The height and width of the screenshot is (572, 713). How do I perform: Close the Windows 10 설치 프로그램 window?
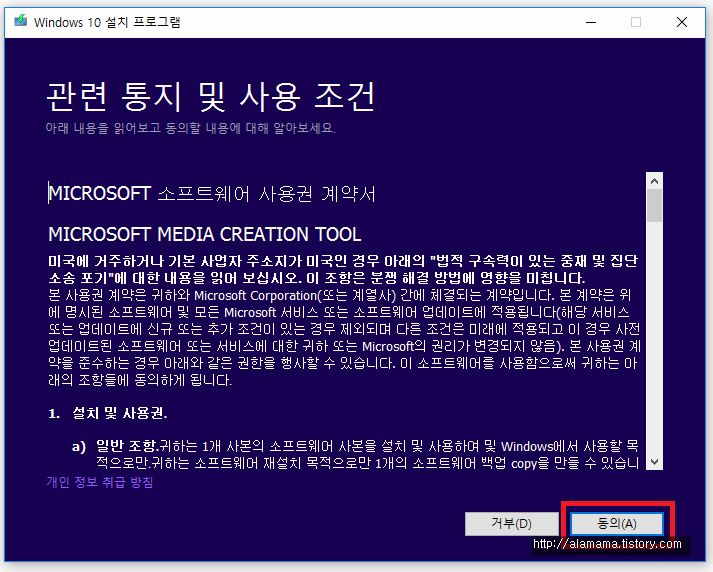682,22
